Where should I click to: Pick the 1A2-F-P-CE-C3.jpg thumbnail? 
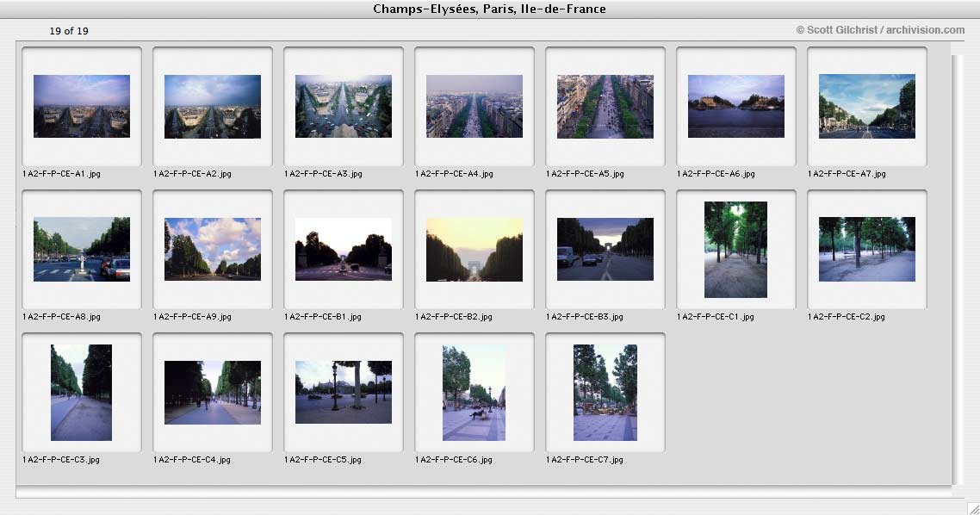tap(81, 393)
